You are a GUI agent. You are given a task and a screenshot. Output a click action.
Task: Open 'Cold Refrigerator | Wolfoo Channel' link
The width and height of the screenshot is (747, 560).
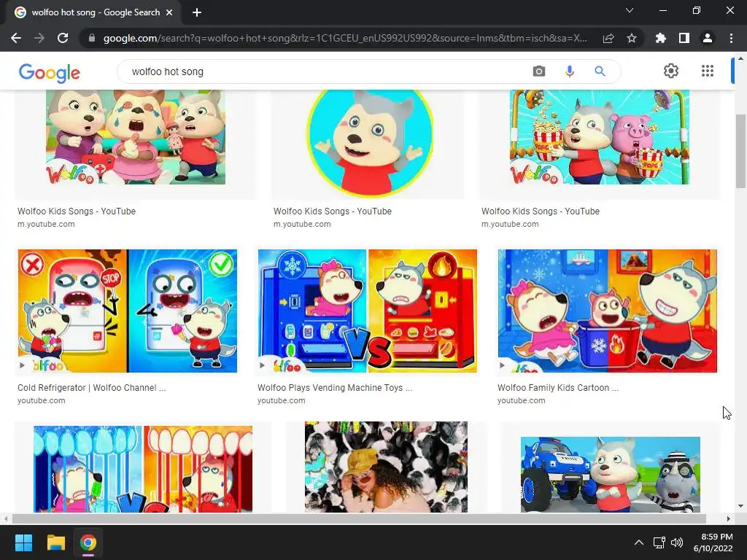(x=91, y=388)
